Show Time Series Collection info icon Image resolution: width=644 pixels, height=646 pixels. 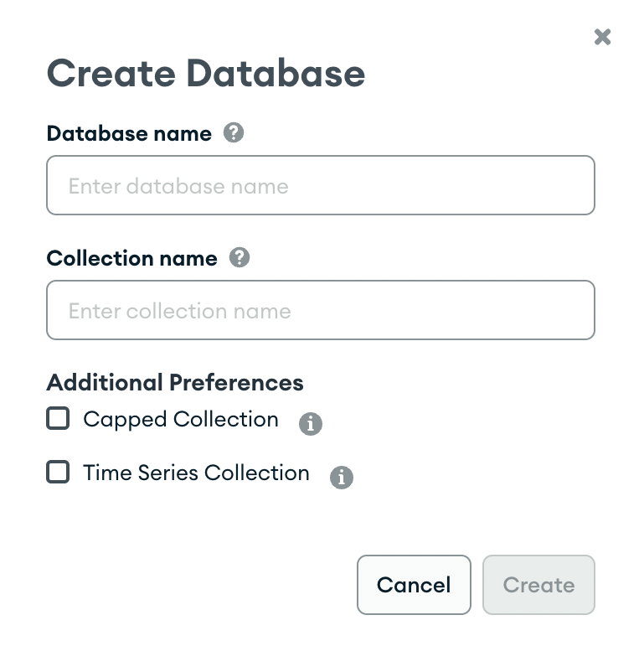pos(342,478)
